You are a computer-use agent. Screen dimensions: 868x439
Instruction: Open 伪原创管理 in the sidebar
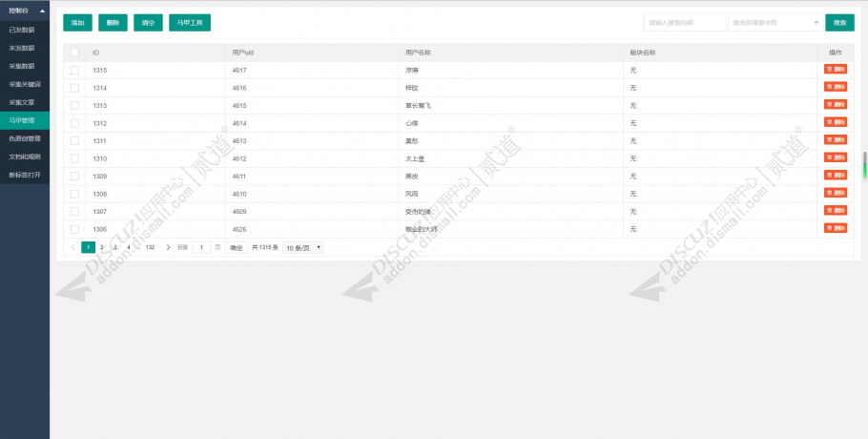tap(25, 138)
